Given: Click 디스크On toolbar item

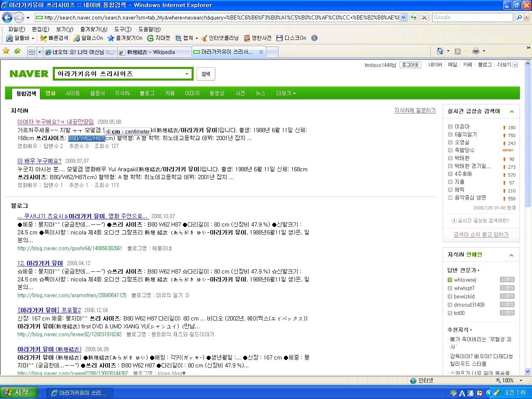Looking at the screenshot, I should [x=291, y=38].
